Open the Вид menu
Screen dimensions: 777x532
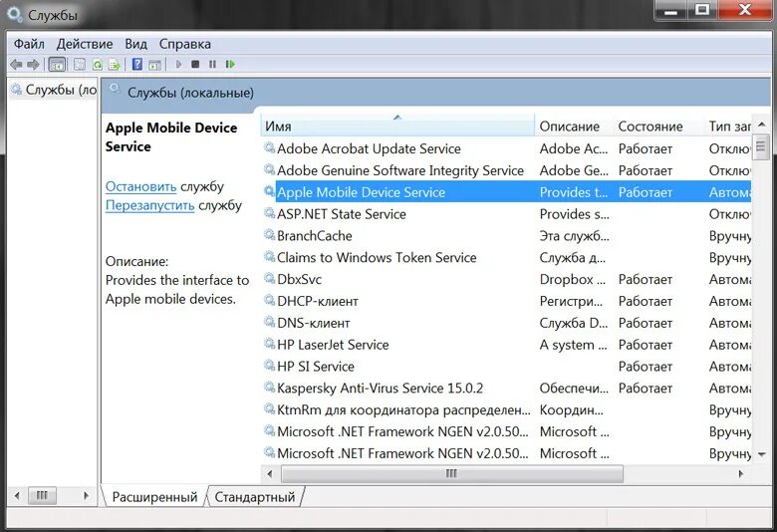135,44
